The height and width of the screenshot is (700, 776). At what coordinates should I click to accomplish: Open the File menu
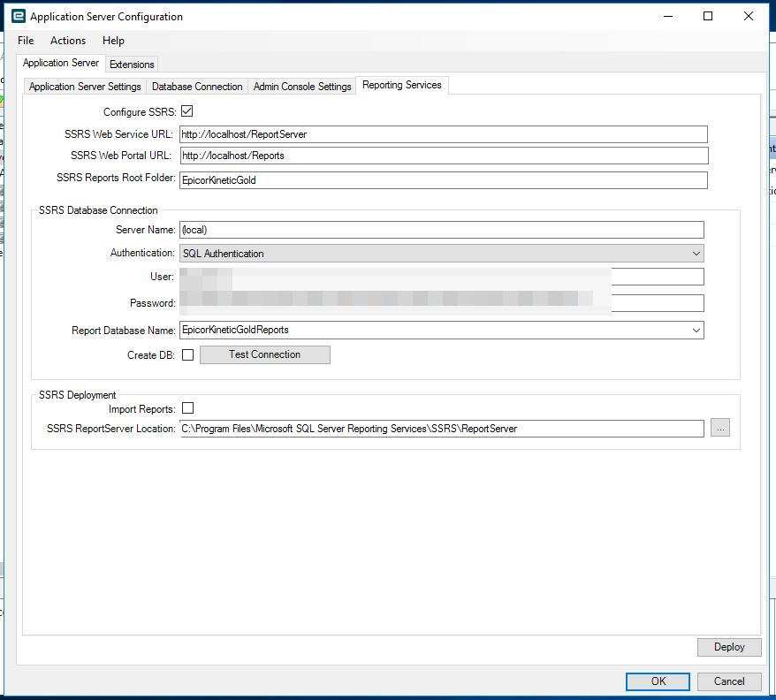click(25, 41)
